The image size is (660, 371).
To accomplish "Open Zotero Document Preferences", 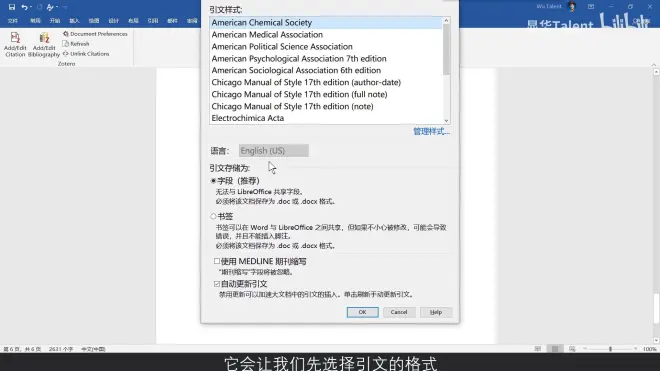I will 95,34.
